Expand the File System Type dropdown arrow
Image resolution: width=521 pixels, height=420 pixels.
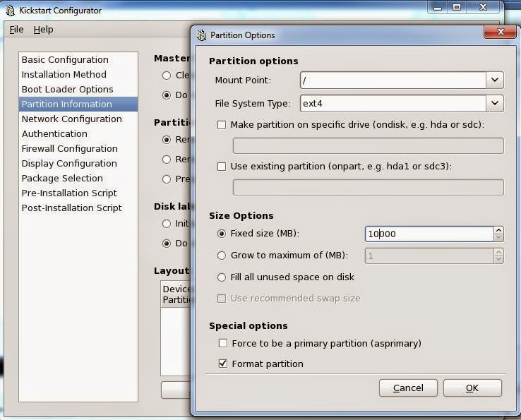coord(495,103)
